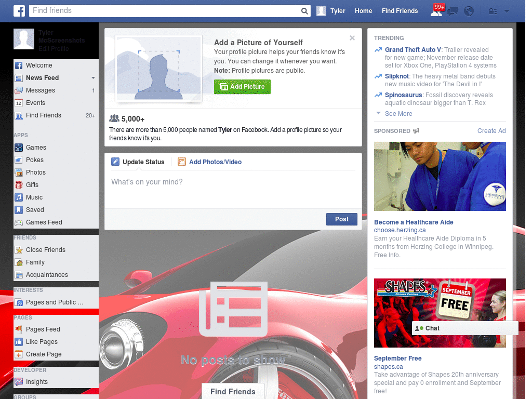Click the News Feed sidebar icon
532x399 pixels.
point(19,78)
